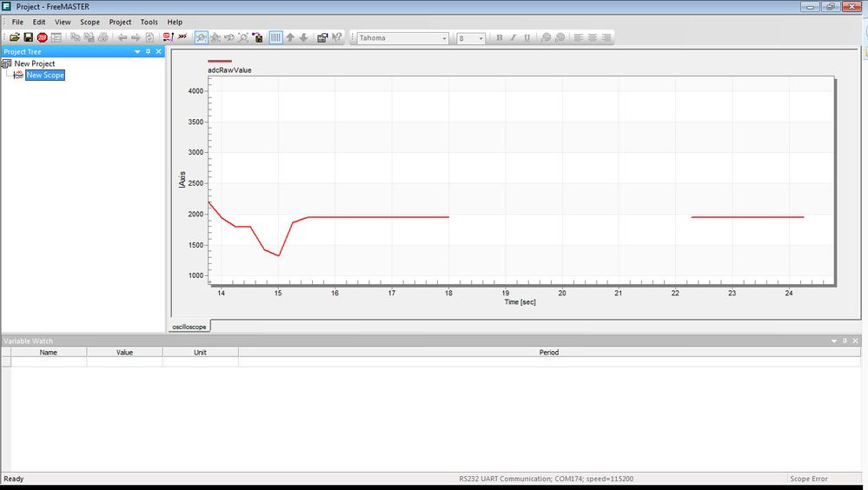The image size is (868, 490).
Task: Select New Project in Project Tree
Action: 35,63
